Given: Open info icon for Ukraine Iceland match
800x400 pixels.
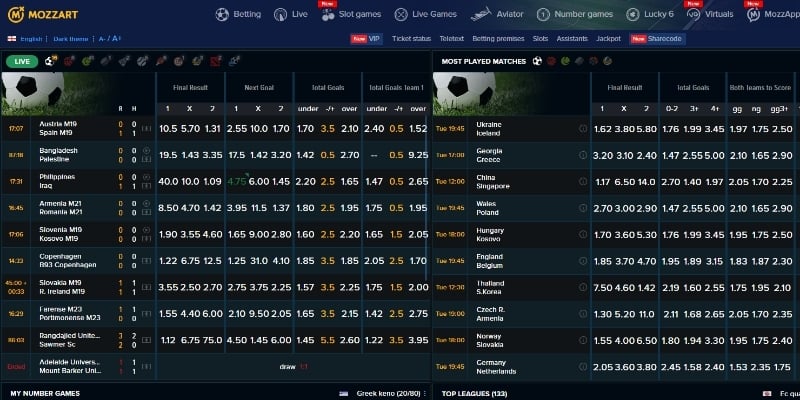Looking at the screenshot, I should [583, 129].
